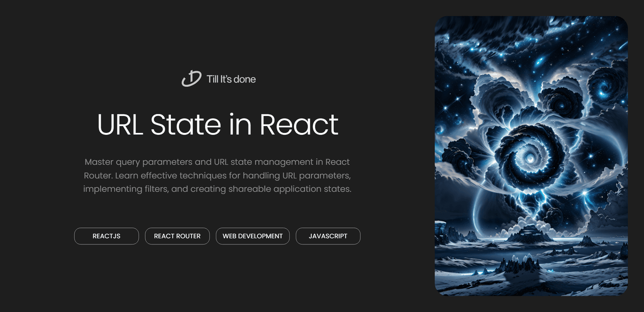Screen dimensions: 644x312
Task: Click the article summary paragraph
Action: click(218, 175)
